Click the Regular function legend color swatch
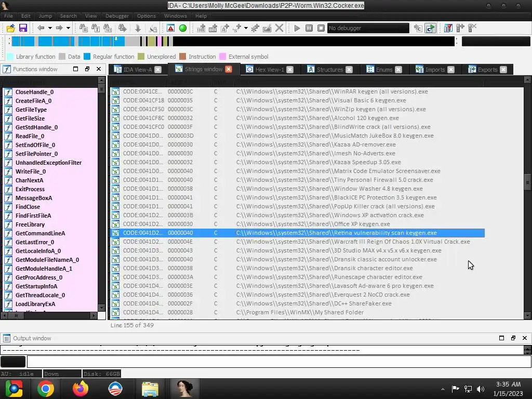Viewport: 532px width, 399px height. (87, 57)
